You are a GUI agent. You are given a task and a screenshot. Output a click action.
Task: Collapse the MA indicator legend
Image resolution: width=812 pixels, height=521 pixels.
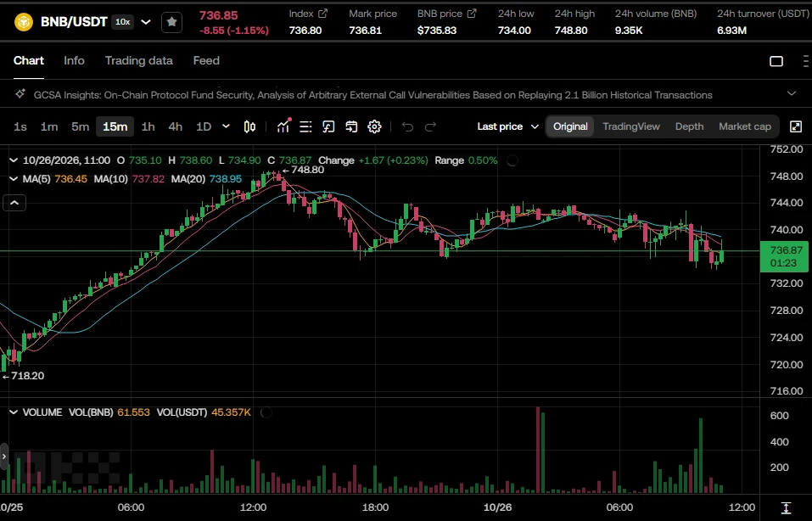[x=14, y=179]
